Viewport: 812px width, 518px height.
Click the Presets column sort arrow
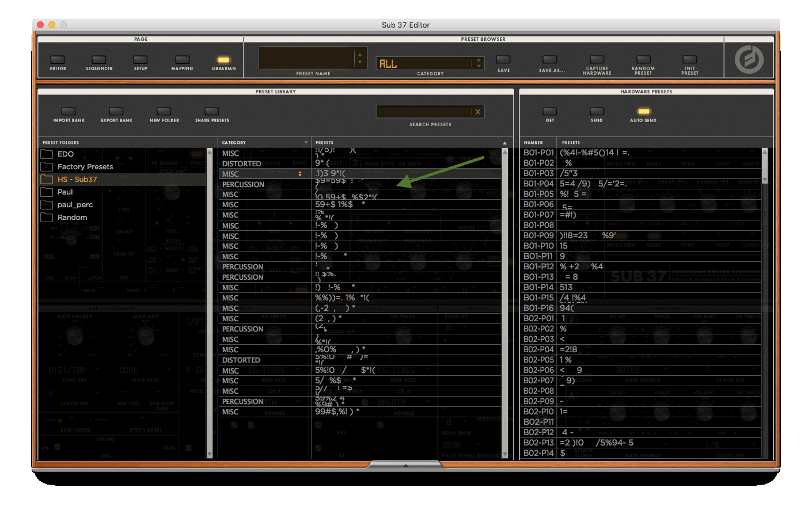504,143
